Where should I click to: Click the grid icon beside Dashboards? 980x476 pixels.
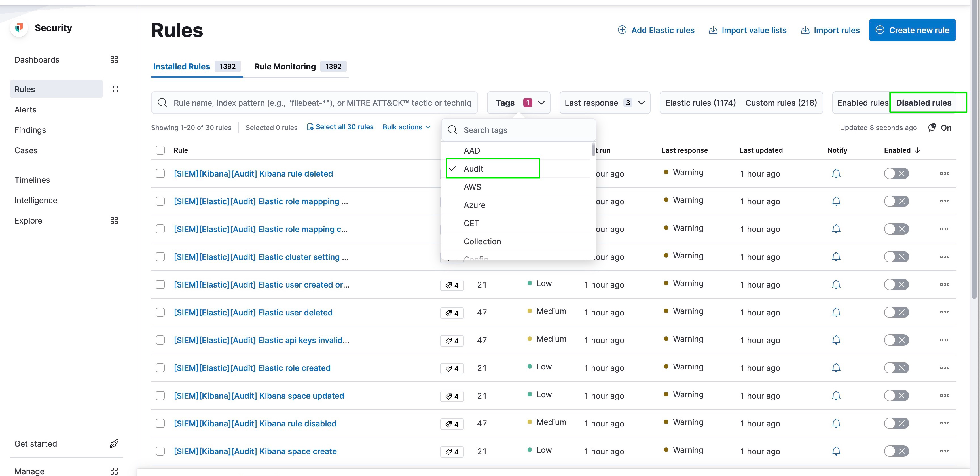(114, 59)
